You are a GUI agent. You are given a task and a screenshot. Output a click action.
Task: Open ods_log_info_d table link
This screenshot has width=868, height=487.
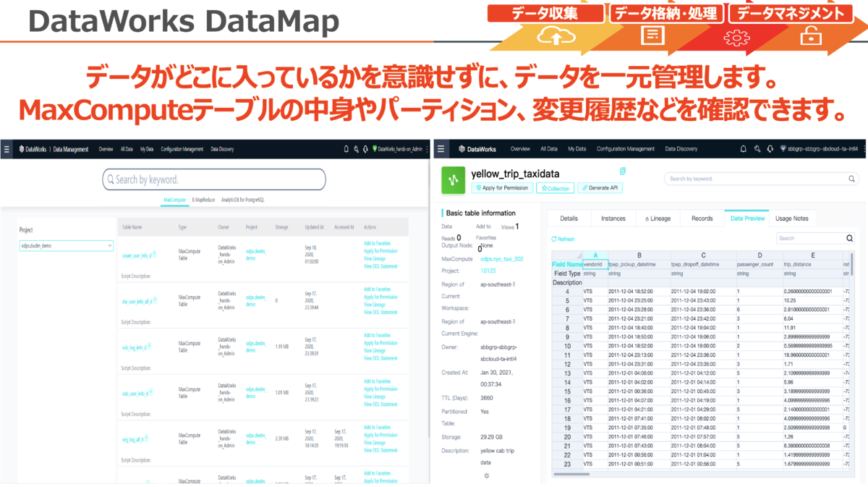pyautogui.click(x=134, y=347)
